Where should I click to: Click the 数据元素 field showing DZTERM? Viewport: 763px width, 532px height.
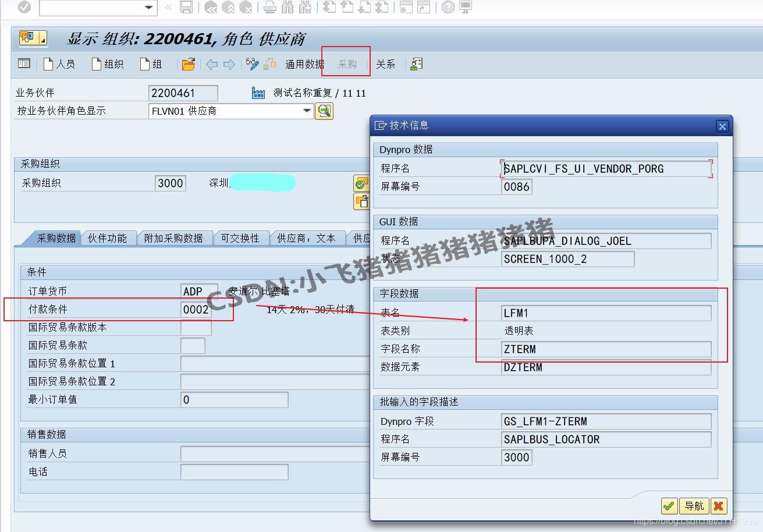606,367
